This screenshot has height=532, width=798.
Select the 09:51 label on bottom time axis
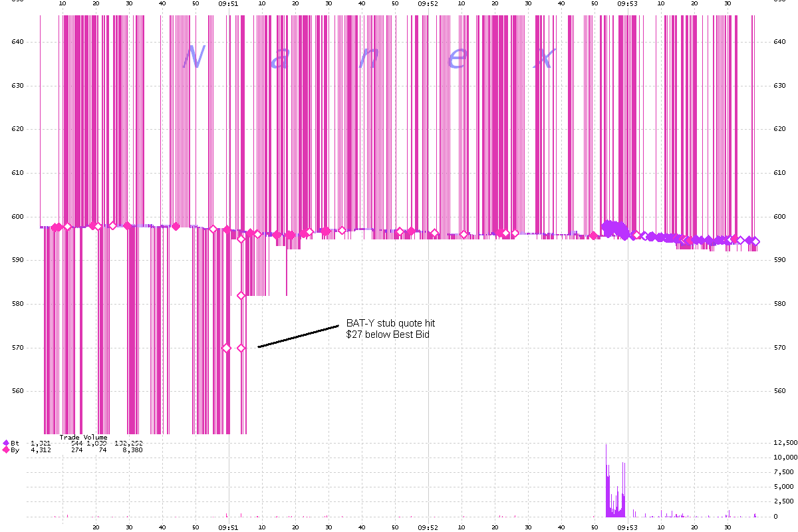coord(228,527)
